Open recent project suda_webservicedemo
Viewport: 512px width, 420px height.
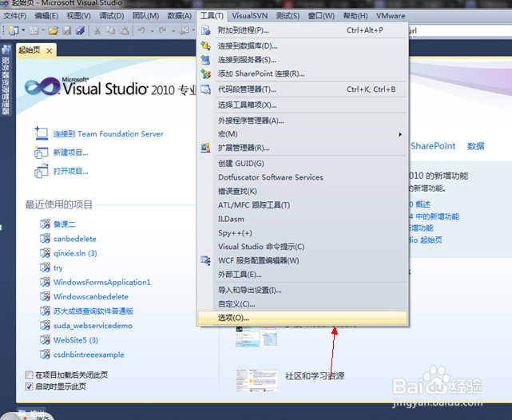pyautogui.click(x=93, y=326)
